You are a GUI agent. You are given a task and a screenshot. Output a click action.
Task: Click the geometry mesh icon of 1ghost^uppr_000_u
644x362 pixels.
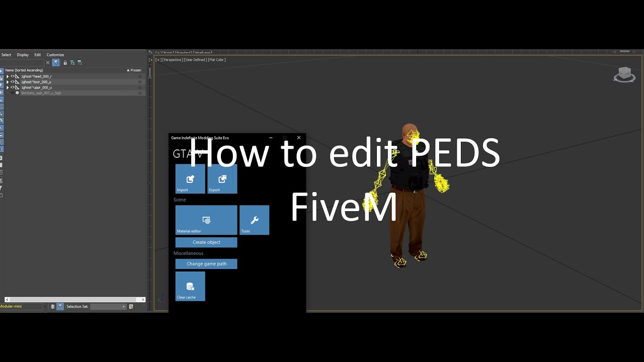(x=17, y=87)
